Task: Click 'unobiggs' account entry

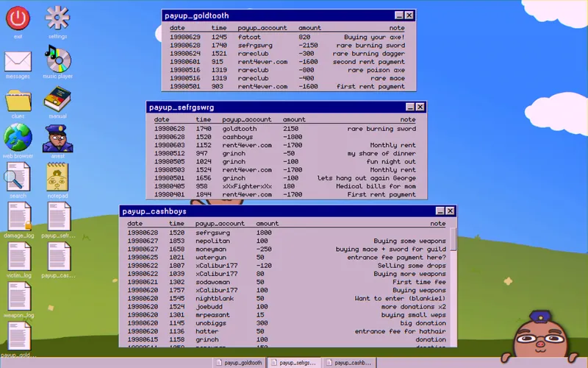Action: point(211,324)
